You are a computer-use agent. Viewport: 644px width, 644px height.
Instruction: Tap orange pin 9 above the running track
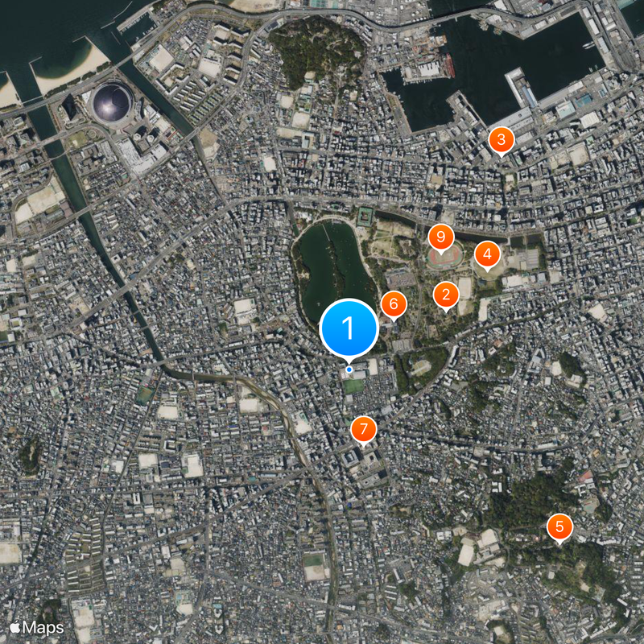[x=440, y=237]
